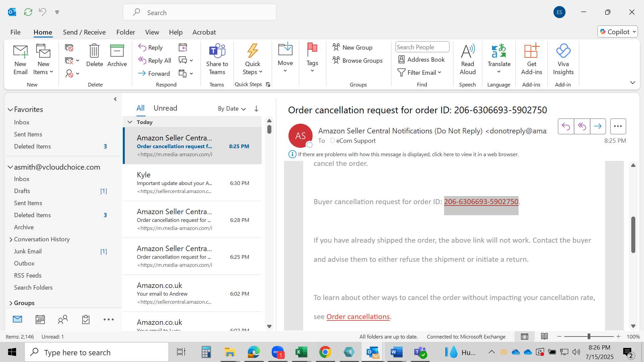
Task: Expand the Groups section
Action: pyautogui.click(x=11, y=303)
